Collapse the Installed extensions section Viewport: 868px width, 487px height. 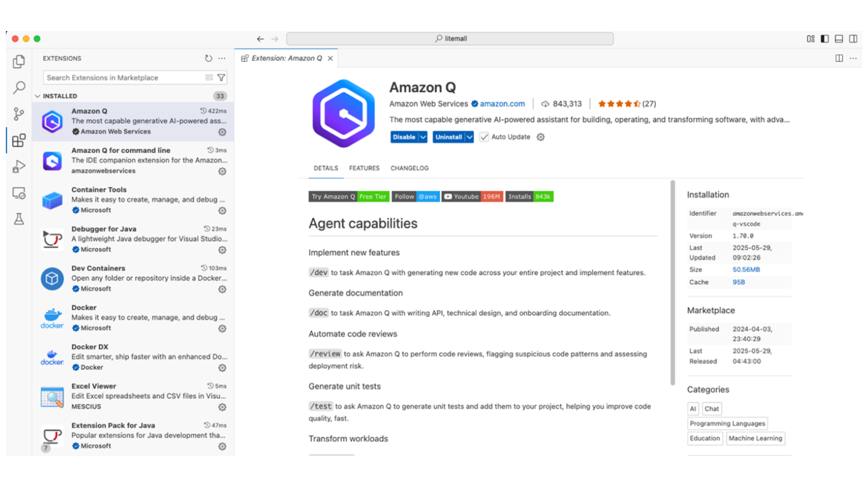tap(59, 96)
